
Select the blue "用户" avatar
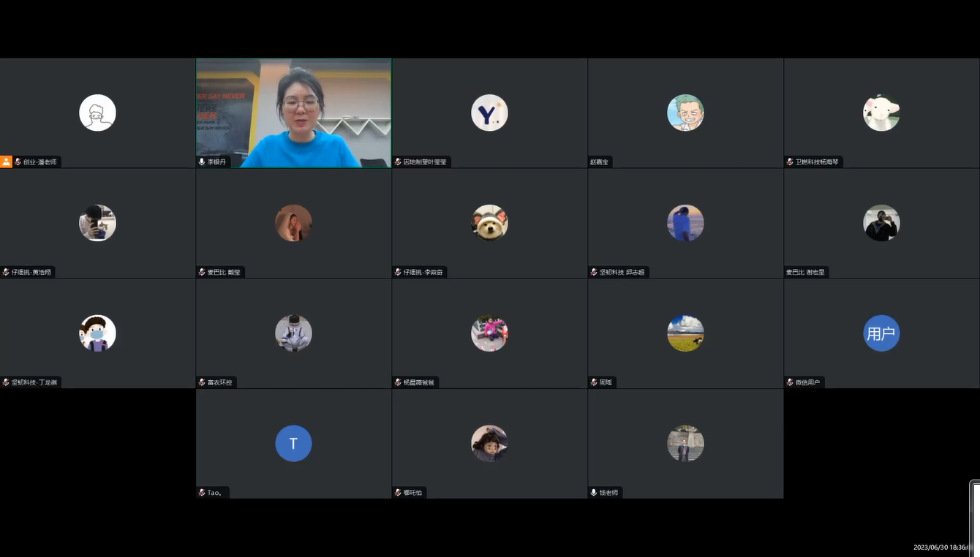pyautogui.click(x=881, y=333)
